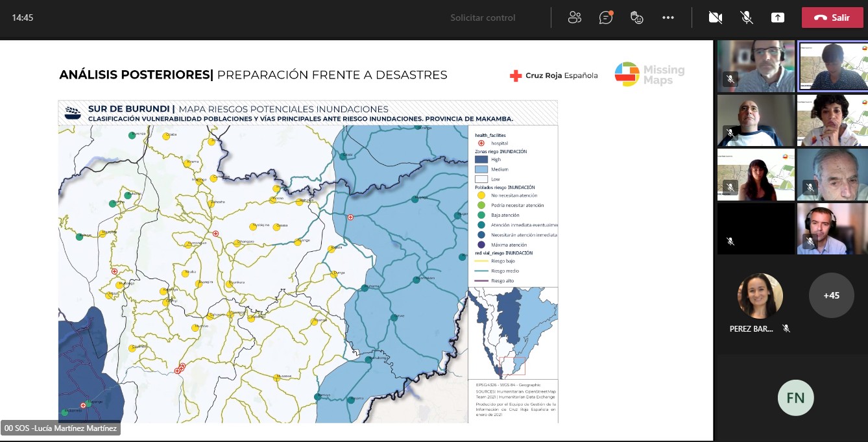Expand the +45 additional participants bubble

(x=831, y=295)
